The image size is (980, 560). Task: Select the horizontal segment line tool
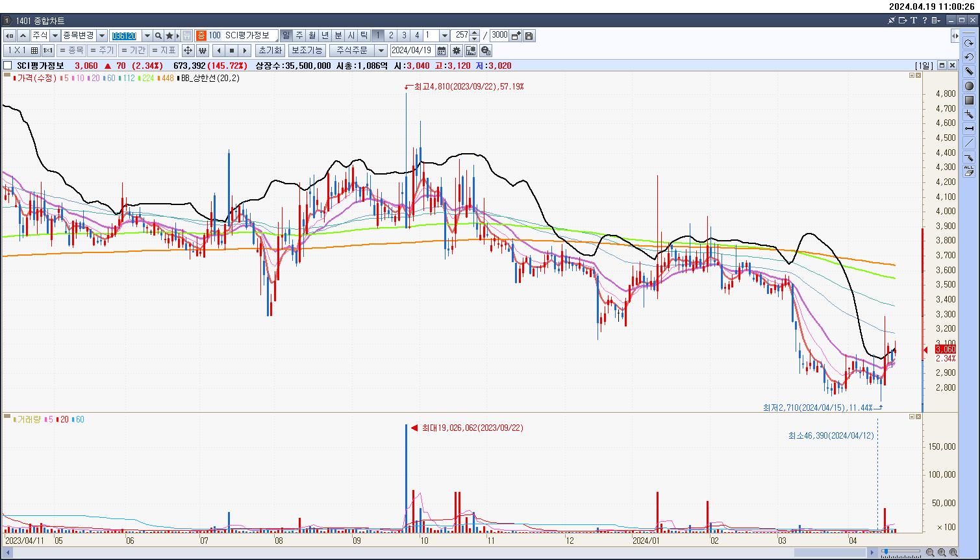pyautogui.click(x=969, y=128)
